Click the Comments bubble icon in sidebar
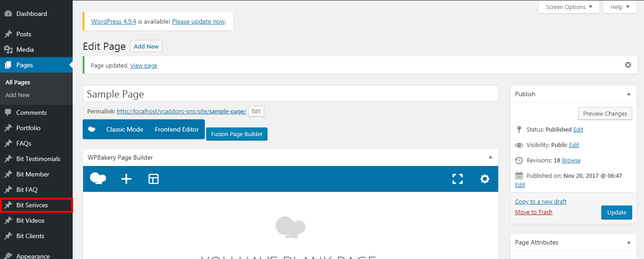This screenshot has height=259, width=644. 8,112
